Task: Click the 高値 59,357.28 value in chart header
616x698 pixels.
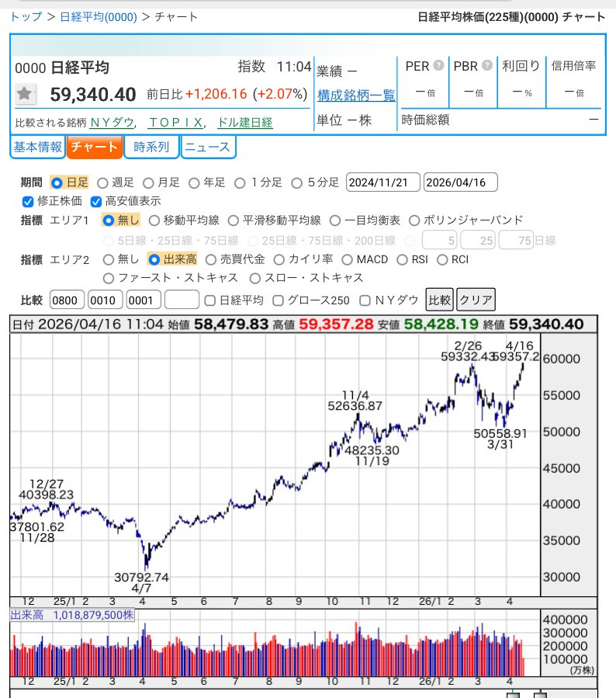Action: (x=336, y=324)
